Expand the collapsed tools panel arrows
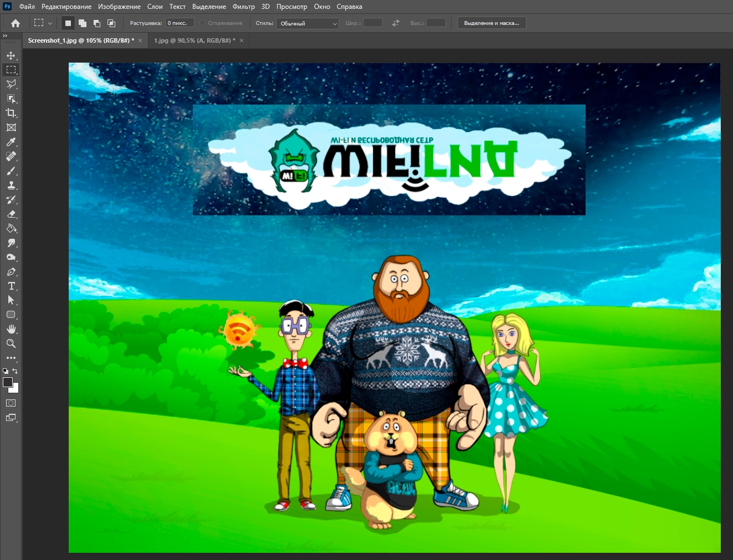Viewport: 733px width, 560px height. [x=6, y=35]
